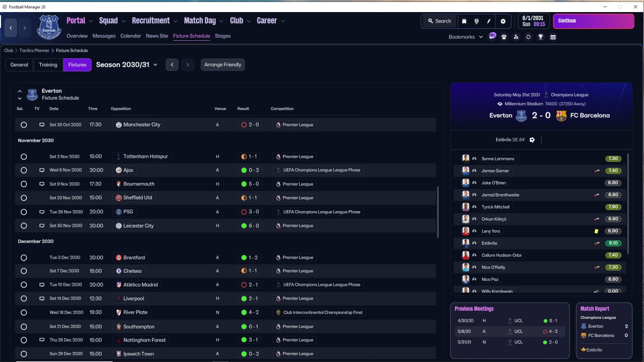Click Arrange Friendly button
Viewport: 644px width, 362px height.
point(223,65)
